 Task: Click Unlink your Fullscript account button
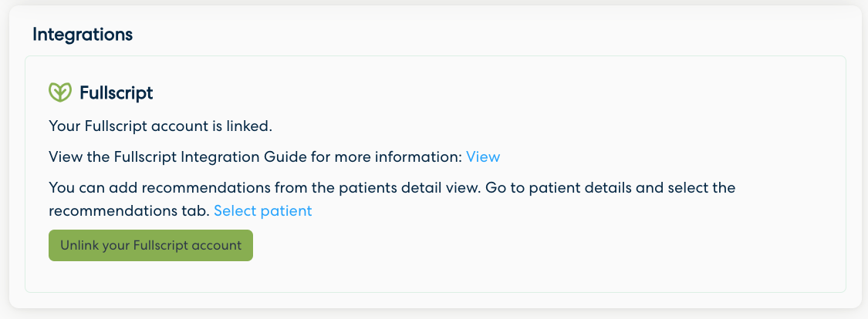click(x=150, y=246)
